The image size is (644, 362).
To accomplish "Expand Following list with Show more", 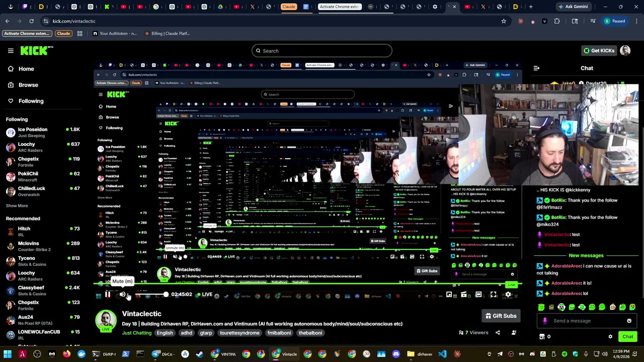I will 17,206.
